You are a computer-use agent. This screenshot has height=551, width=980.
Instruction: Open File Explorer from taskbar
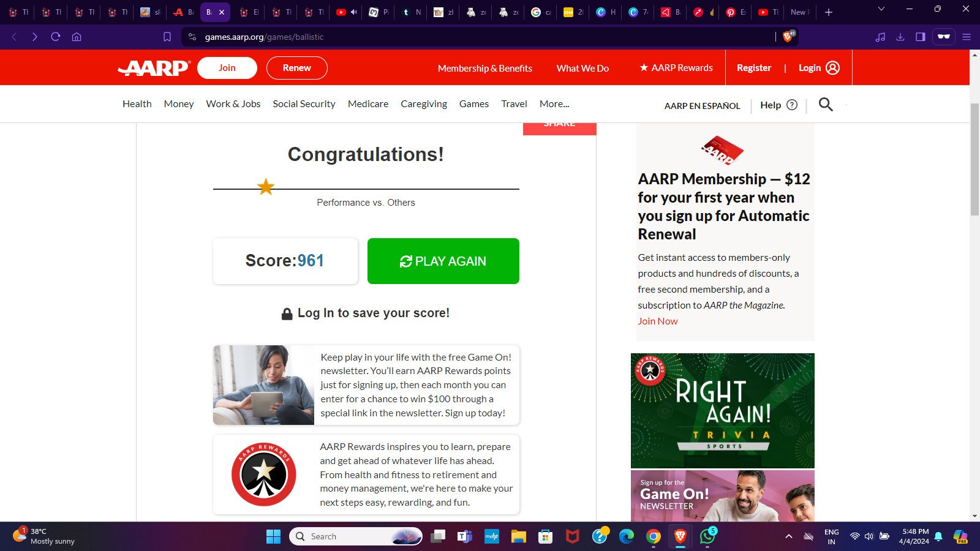pos(519,537)
